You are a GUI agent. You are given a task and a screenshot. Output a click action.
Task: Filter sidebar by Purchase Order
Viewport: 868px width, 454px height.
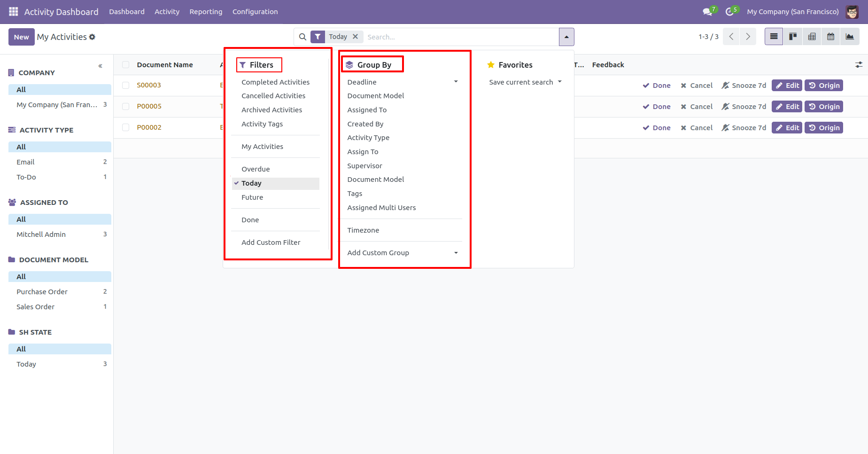pos(60,292)
